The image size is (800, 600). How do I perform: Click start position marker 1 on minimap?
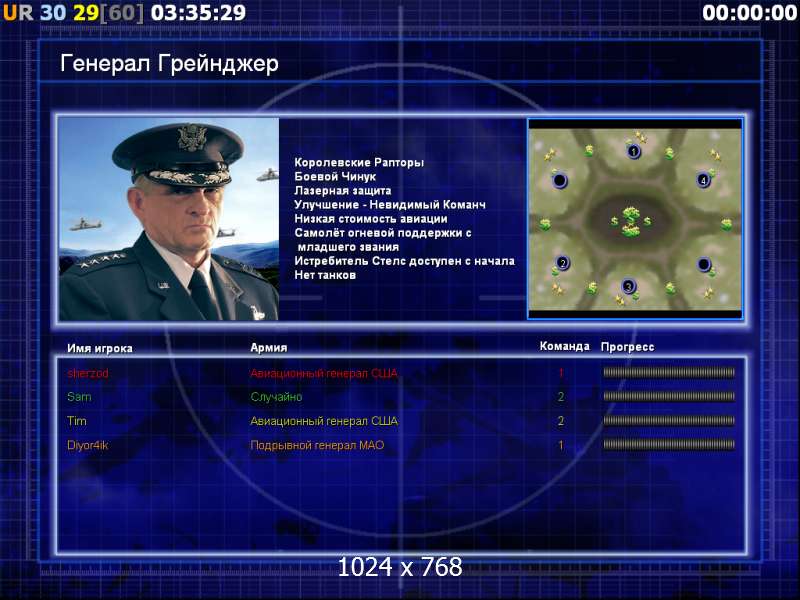coord(634,152)
